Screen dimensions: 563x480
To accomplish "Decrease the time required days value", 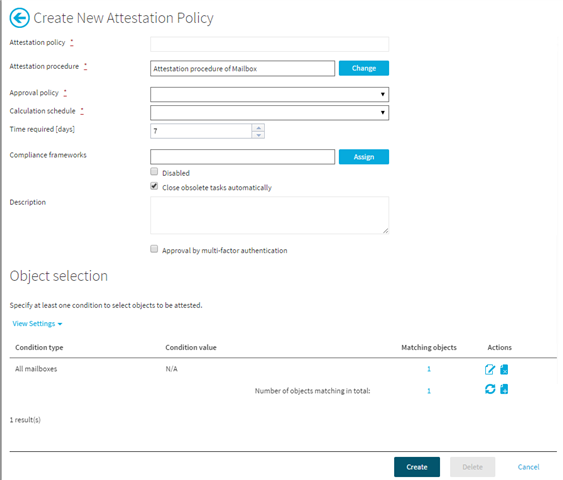I will click(x=259, y=135).
